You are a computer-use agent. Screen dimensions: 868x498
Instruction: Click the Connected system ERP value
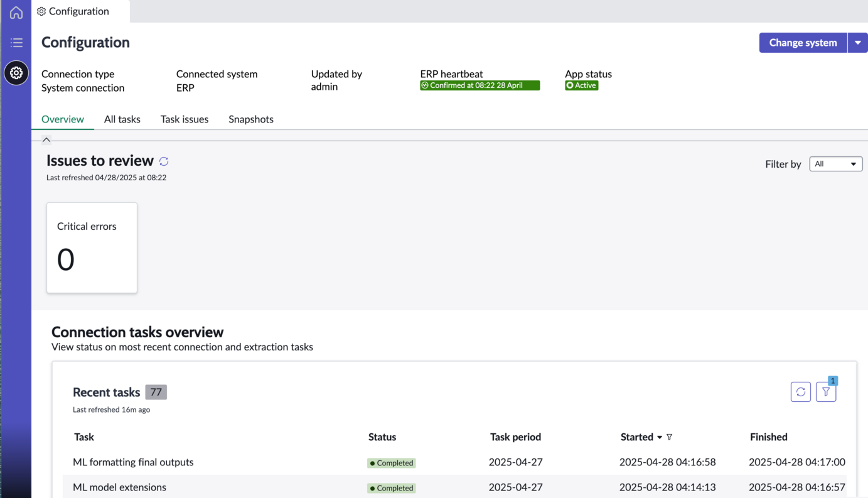pos(185,88)
